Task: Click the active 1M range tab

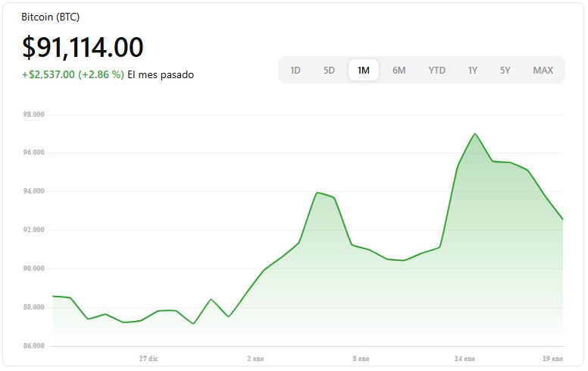Action: pyautogui.click(x=364, y=71)
